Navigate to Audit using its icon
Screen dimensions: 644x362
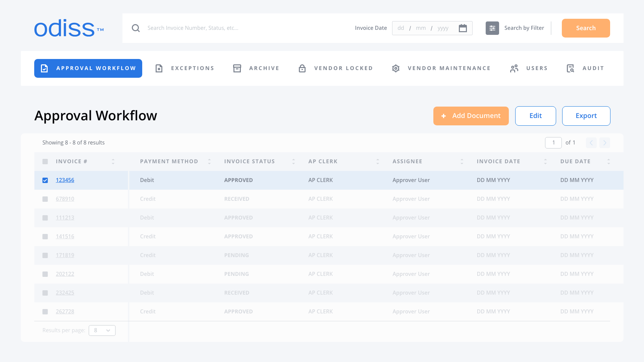(571, 68)
